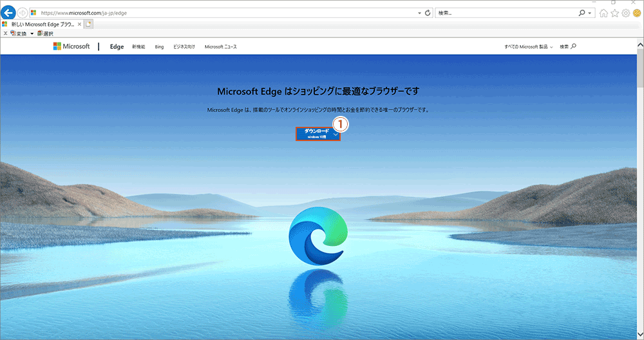Click the Microsoft logo on the page
Viewport: 644px width, 340px height.
[71, 46]
